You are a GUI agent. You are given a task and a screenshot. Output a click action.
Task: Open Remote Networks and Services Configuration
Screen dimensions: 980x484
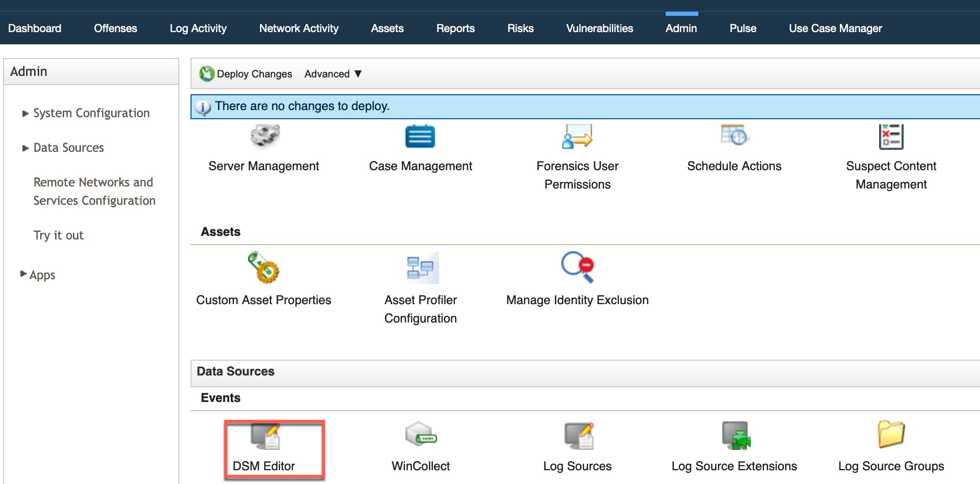(93, 191)
